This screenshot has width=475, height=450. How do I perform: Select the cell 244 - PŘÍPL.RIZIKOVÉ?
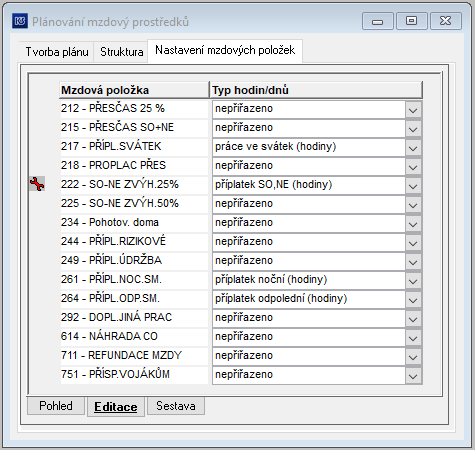(x=134, y=242)
